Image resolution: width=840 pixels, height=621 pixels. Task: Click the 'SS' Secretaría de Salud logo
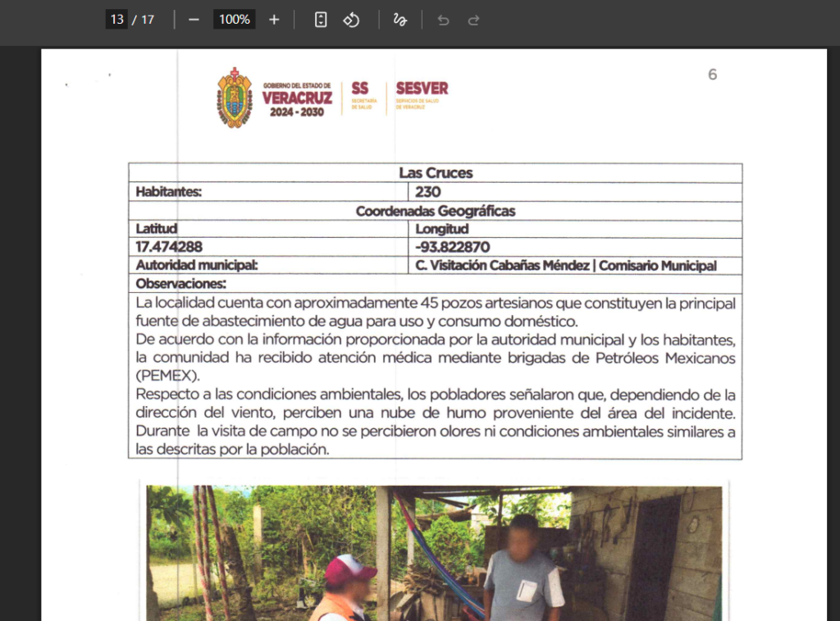pyautogui.click(x=363, y=95)
